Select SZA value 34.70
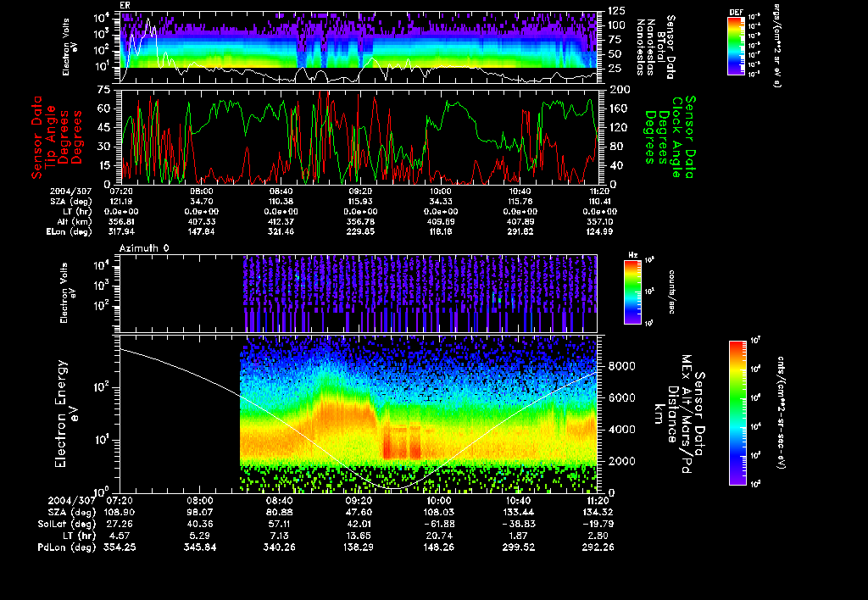The width and height of the screenshot is (868, 600). coord(202,202)
